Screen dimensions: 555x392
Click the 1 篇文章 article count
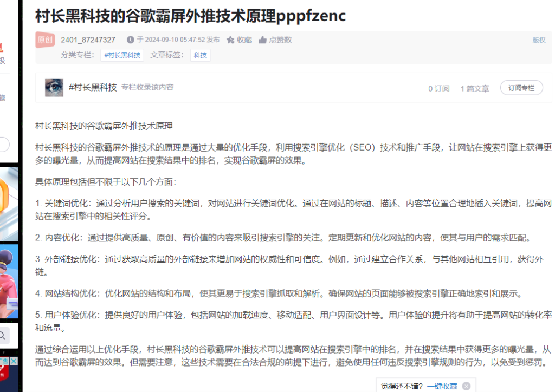click(x=475, y=89)
